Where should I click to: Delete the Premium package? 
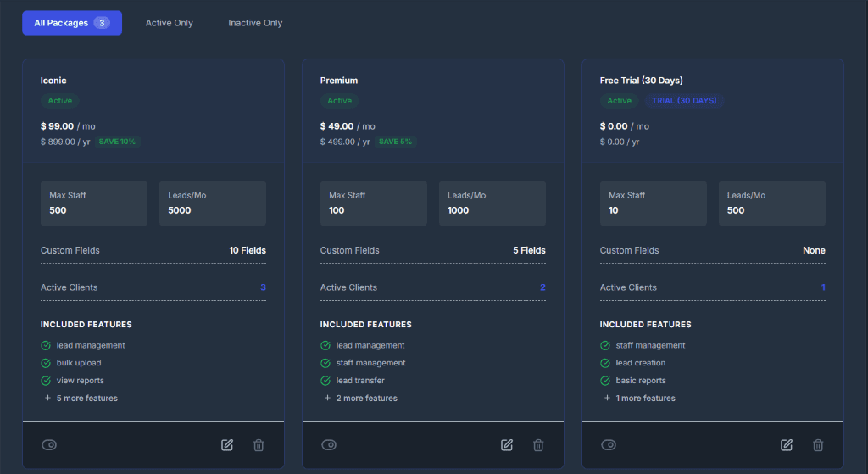point(538,444)
